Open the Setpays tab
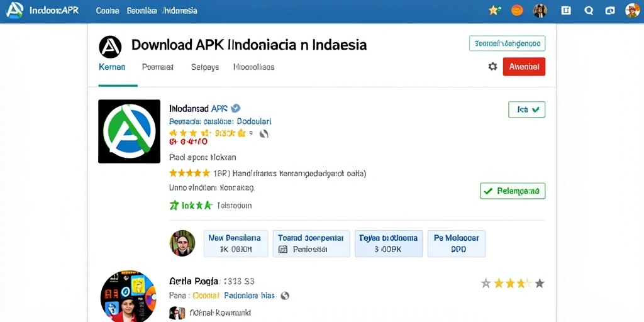 tap(205, 67)
